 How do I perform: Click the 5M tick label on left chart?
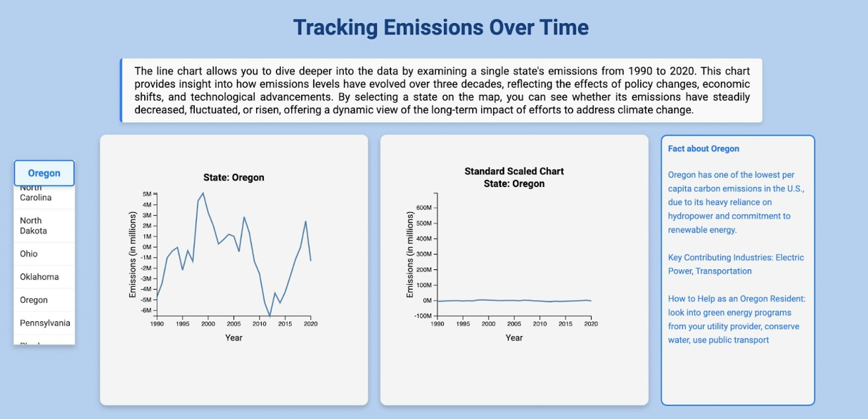tap(147, 194)
